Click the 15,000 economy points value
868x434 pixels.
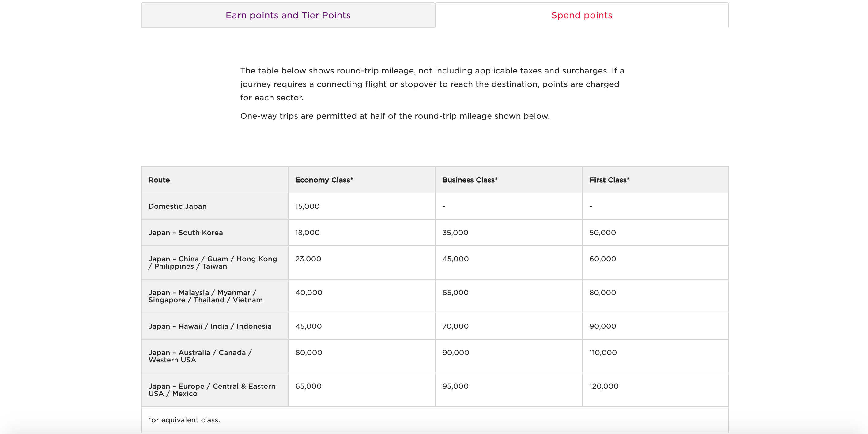coord(307,206)
